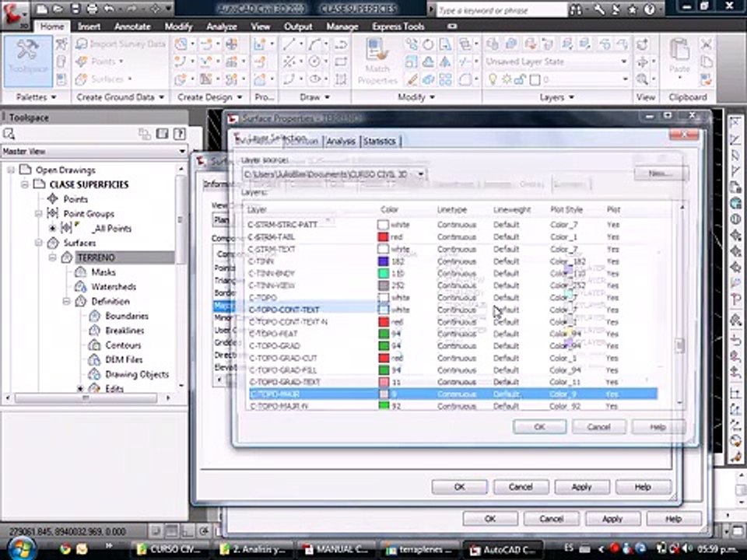Click the Layer column header
This screenshot has width=747, height=560.
coord(258,209)
